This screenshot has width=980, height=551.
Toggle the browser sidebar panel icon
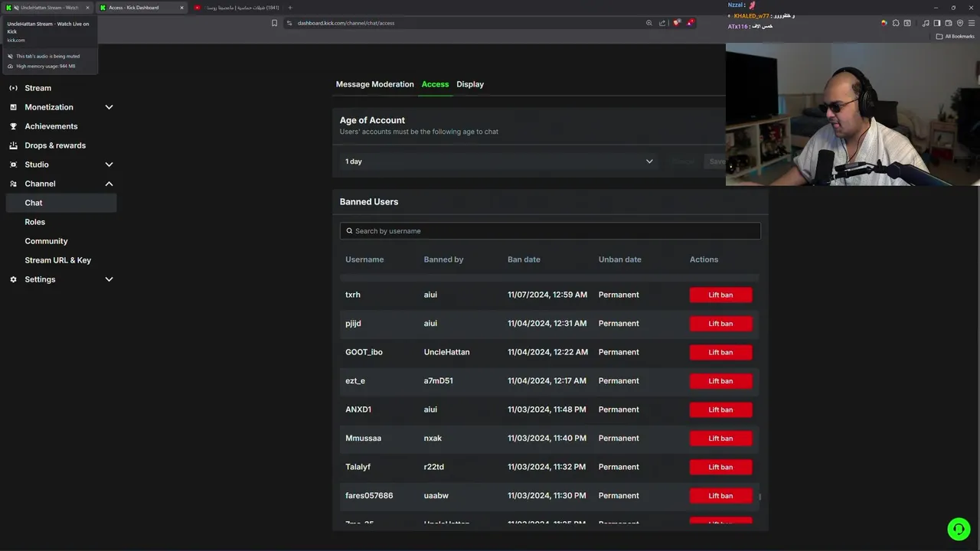coord(937,23)
